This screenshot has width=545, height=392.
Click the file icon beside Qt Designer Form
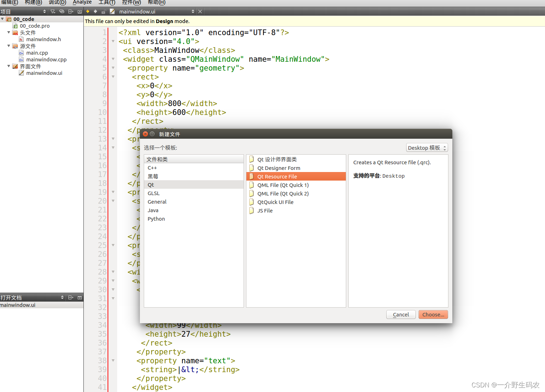251,168
